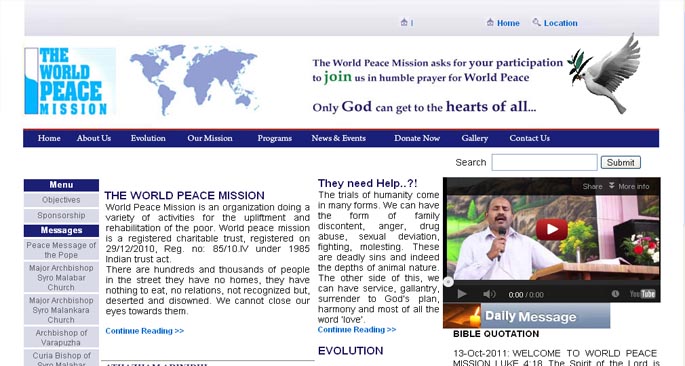This screenshot has width=685, height=366.
Task: Click the video progress slider handle
Action: [x=448, y=282]
